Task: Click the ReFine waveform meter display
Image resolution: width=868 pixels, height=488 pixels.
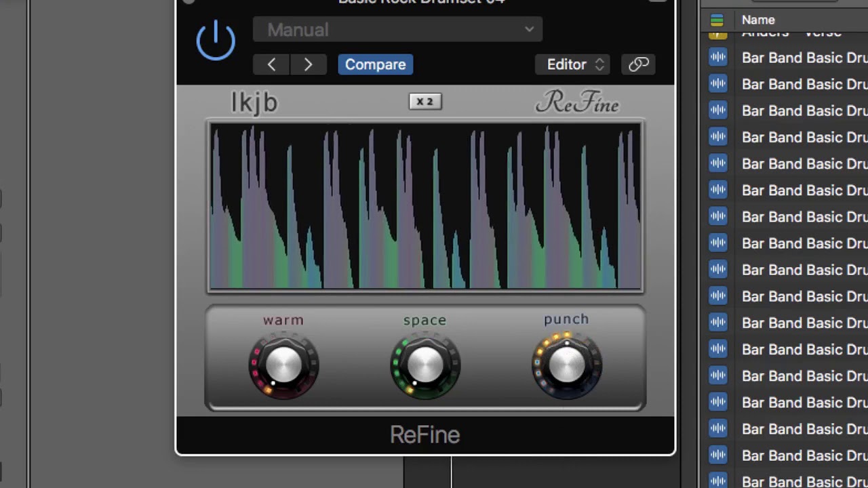Action: coord(425,207)
